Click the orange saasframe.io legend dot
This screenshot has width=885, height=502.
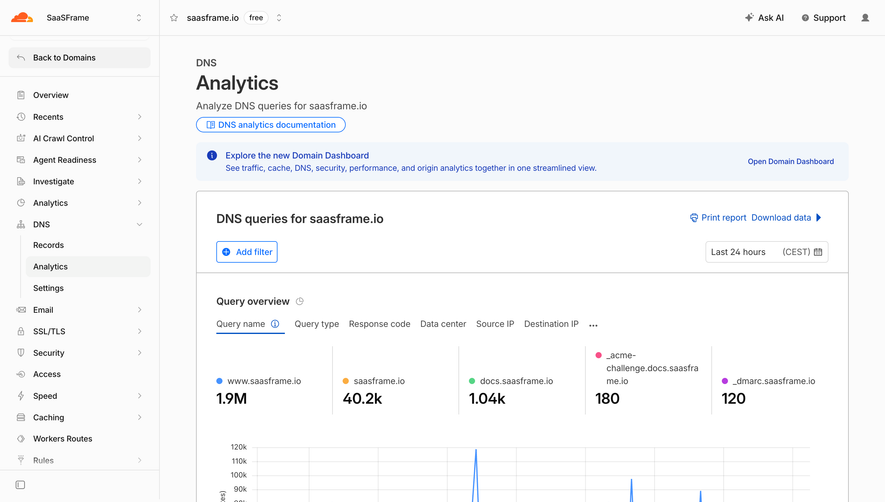pyautogui.click(x=346, y=381)
